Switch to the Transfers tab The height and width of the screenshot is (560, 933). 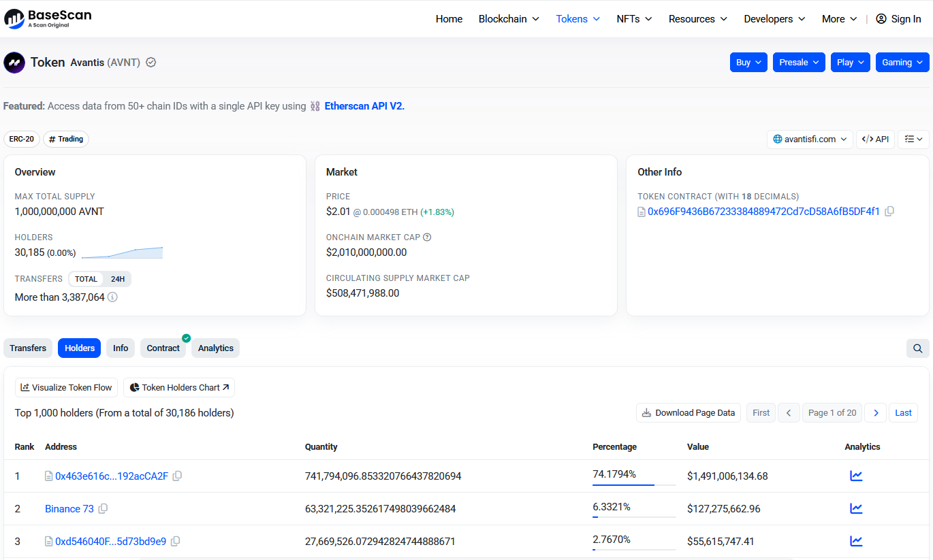(28, 348)
